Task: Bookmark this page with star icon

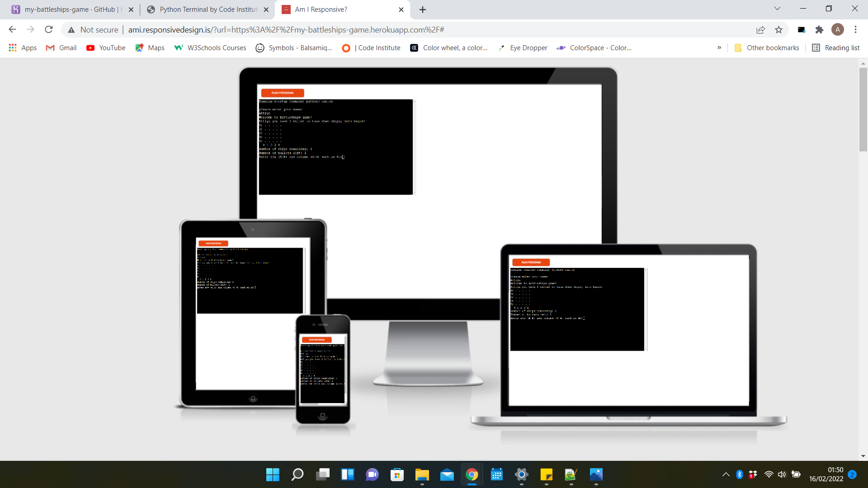Action: [x=778, y=30]
